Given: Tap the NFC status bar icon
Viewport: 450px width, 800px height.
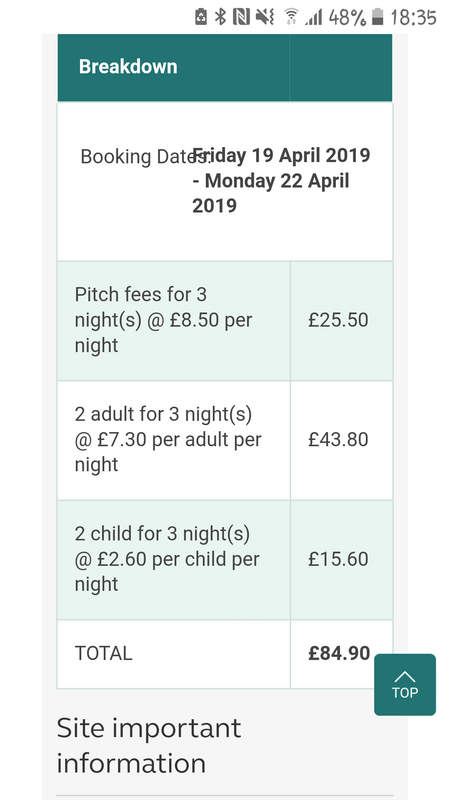Looking at the screenshot, I should 241,17.
